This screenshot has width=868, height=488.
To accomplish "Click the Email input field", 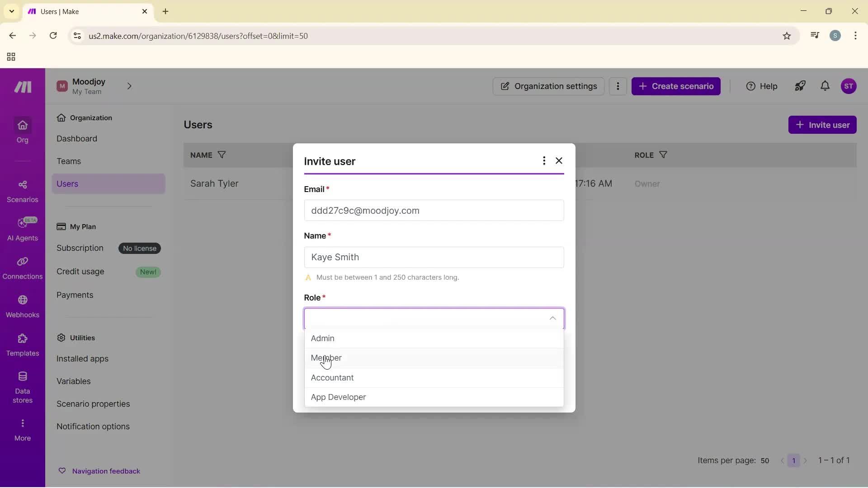I will (433, 210).
